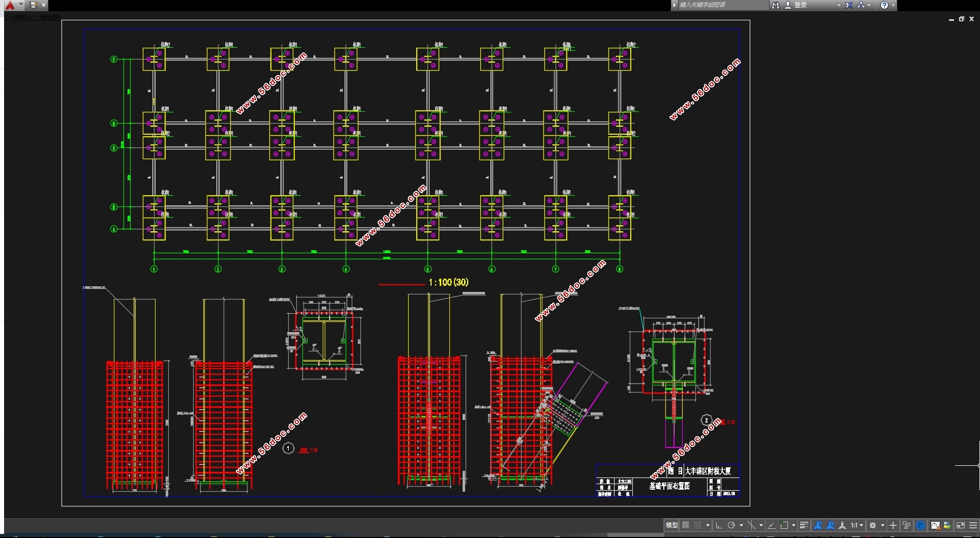Open object snap options dropdown
980x538 pixels.
click(x=793, y=525)
